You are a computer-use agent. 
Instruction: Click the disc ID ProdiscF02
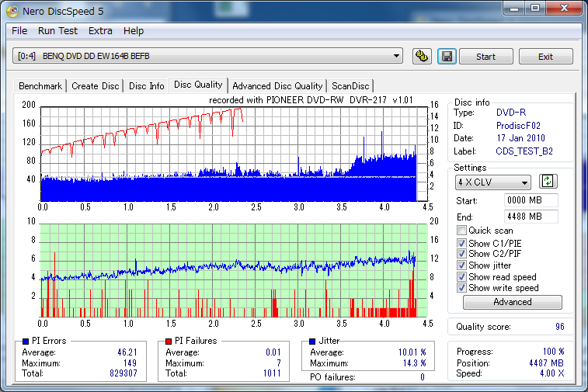point(518,126)
